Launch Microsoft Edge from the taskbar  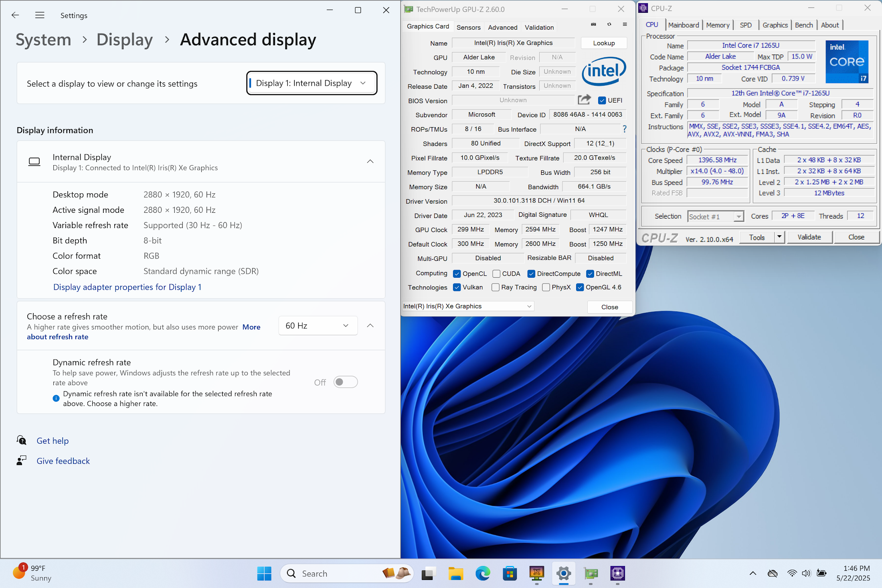(483, 574)
